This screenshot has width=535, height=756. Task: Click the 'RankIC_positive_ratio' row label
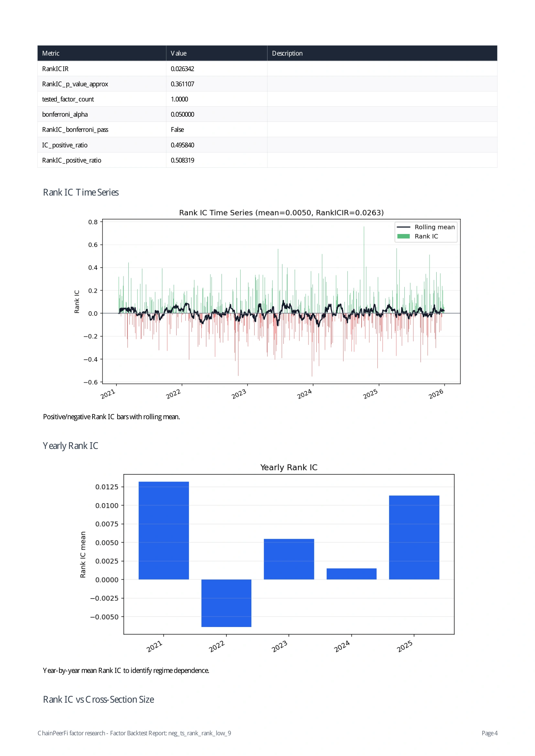pyautogui.click(x=71, y=160)
